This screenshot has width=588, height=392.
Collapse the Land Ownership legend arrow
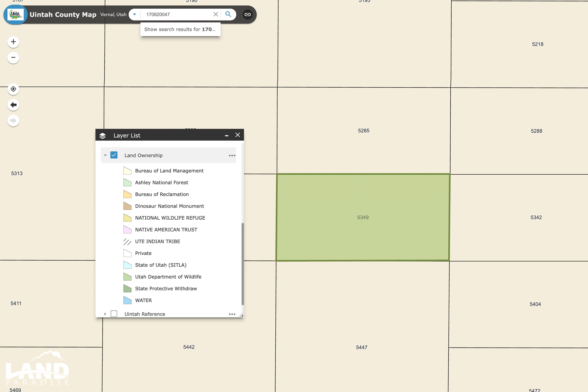click(105, 155)
